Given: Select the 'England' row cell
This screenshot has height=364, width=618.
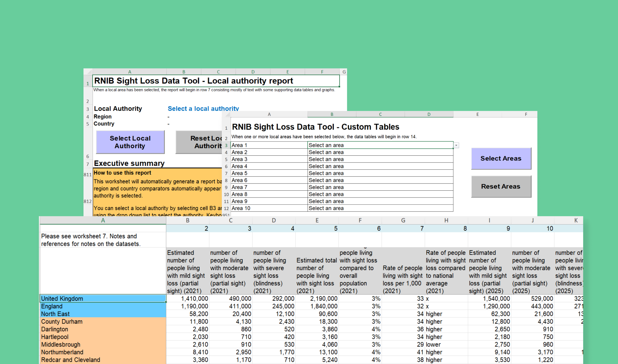Looking at the screenshot, I should [x=103, y=306].
